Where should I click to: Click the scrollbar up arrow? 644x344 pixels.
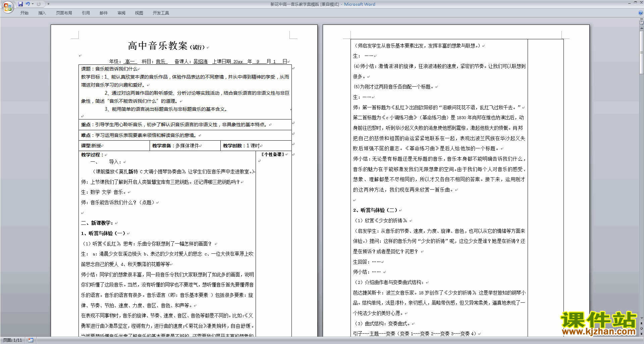tap(642, 28)
